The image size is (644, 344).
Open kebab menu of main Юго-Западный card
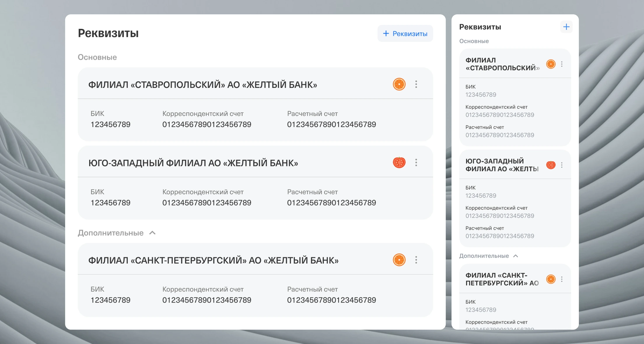tap(416, 162)
